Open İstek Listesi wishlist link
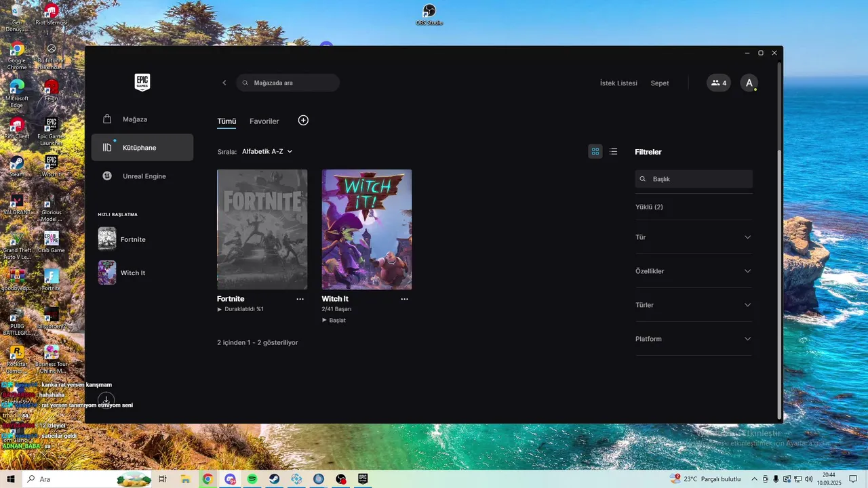 618,83
